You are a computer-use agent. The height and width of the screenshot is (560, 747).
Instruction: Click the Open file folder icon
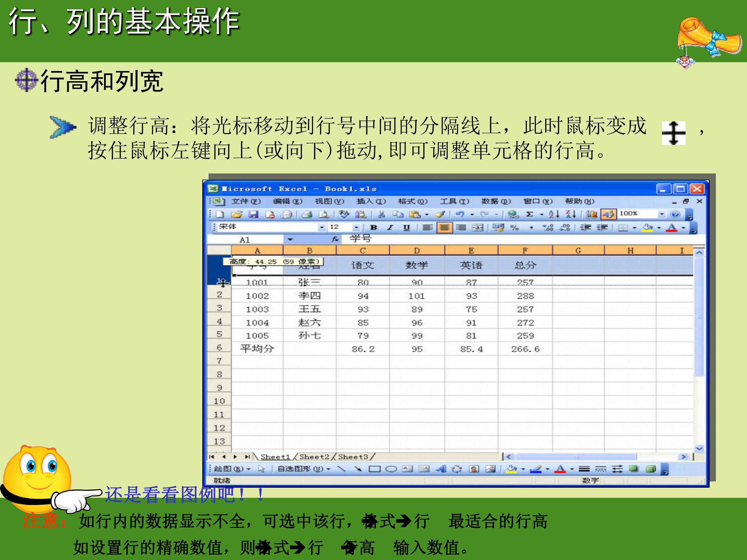pos(237,214)
